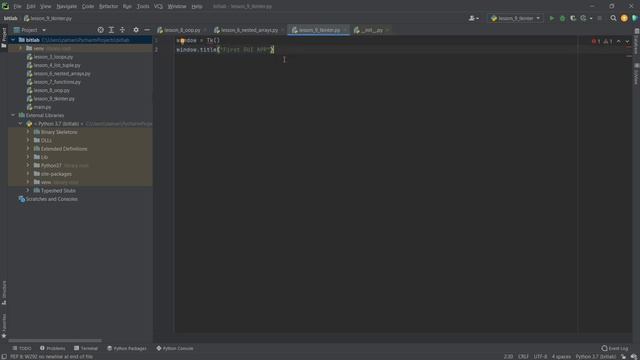The height and width of the screenshot is (360, 640).
Task: Toggle the Event Log tool window
Action: 615,348
